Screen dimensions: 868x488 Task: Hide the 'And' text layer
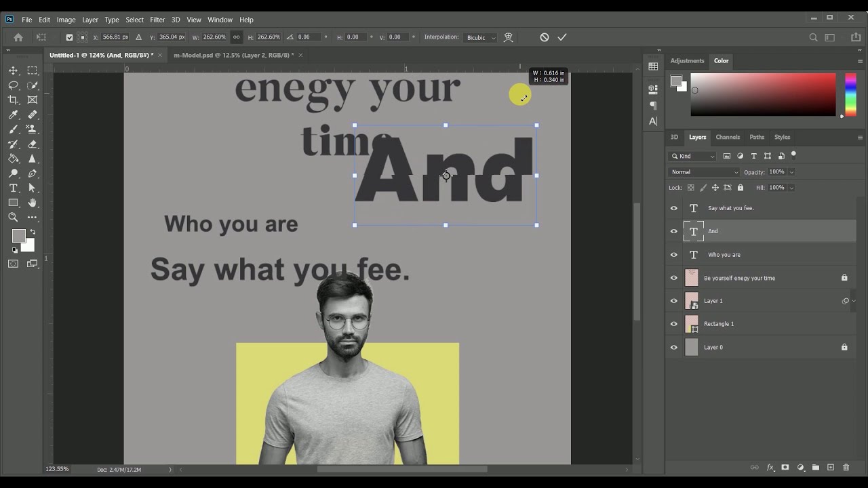[674, 231]
